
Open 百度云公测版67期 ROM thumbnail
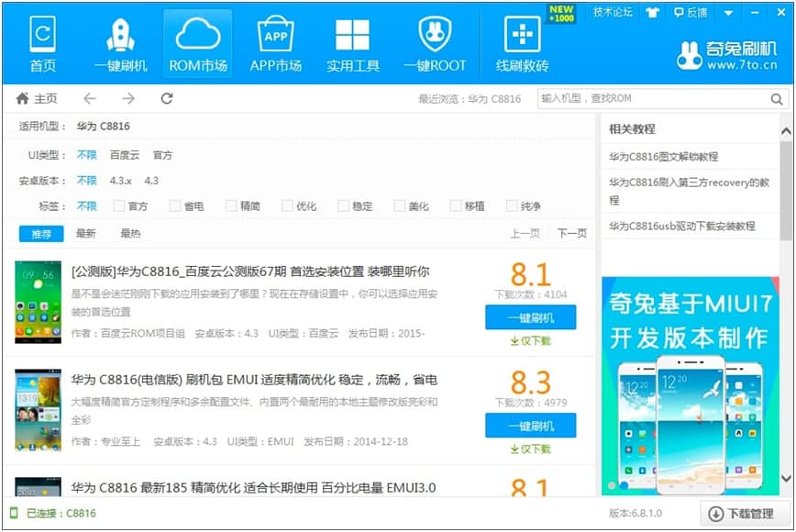tap(39, 302)
